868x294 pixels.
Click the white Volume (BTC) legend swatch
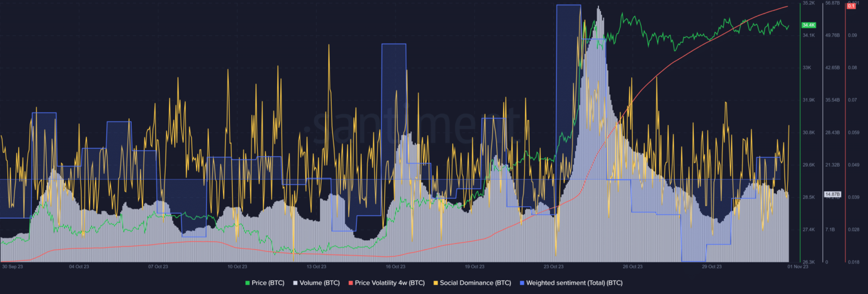point(296,283)
